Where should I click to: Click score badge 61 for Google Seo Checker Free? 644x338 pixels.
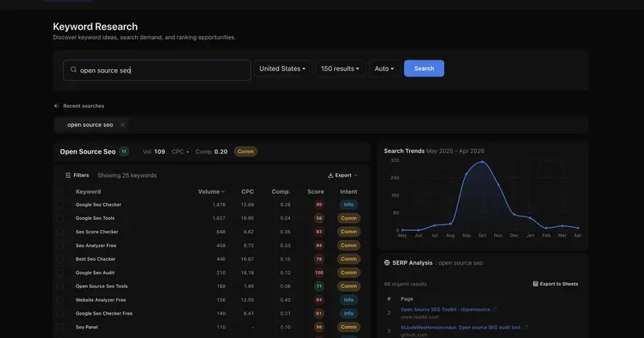319,313
